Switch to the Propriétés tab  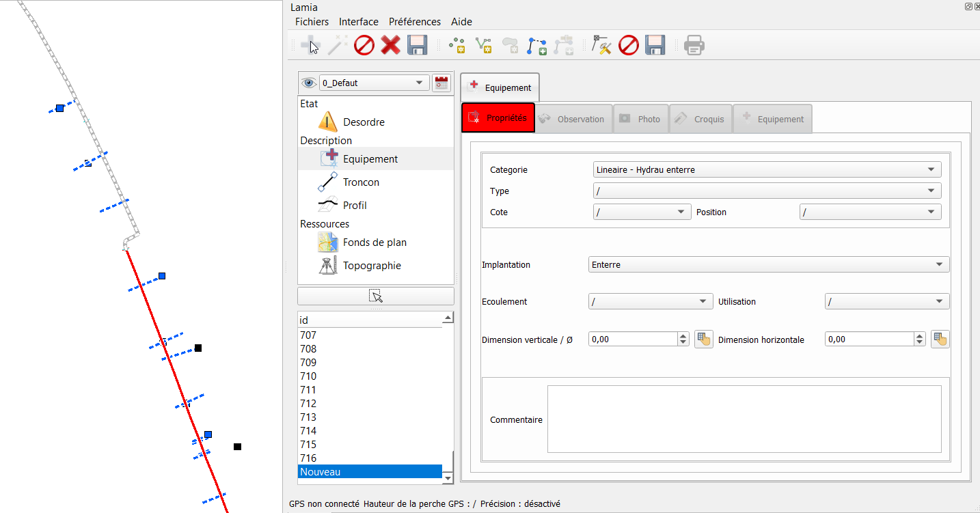[498, 118]
